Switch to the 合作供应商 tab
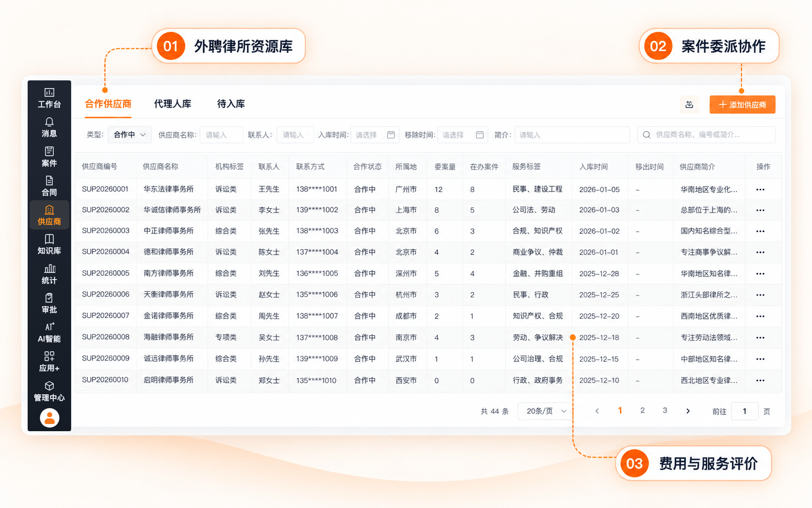Screen dimensions: 812x508 click(x=108, y=104)
